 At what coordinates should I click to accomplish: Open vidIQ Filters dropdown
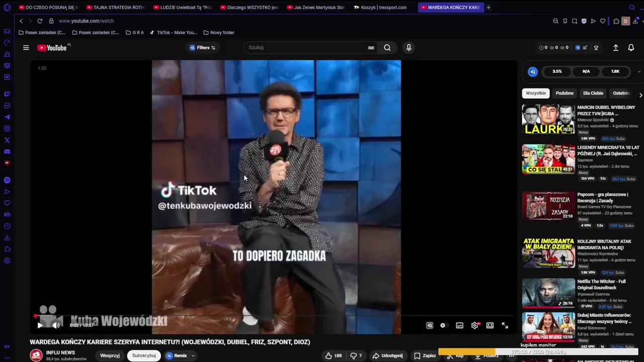coord(202,48)
